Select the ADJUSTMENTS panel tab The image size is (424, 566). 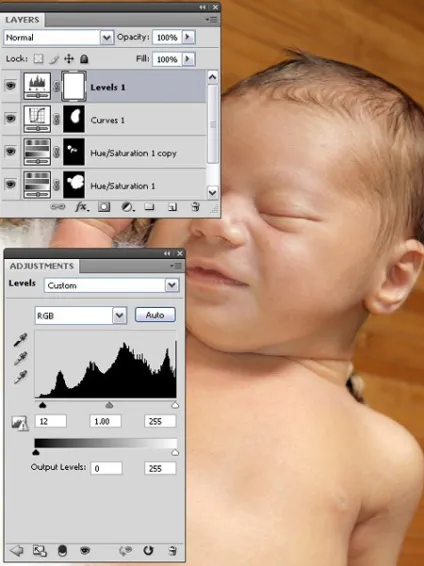41,266
